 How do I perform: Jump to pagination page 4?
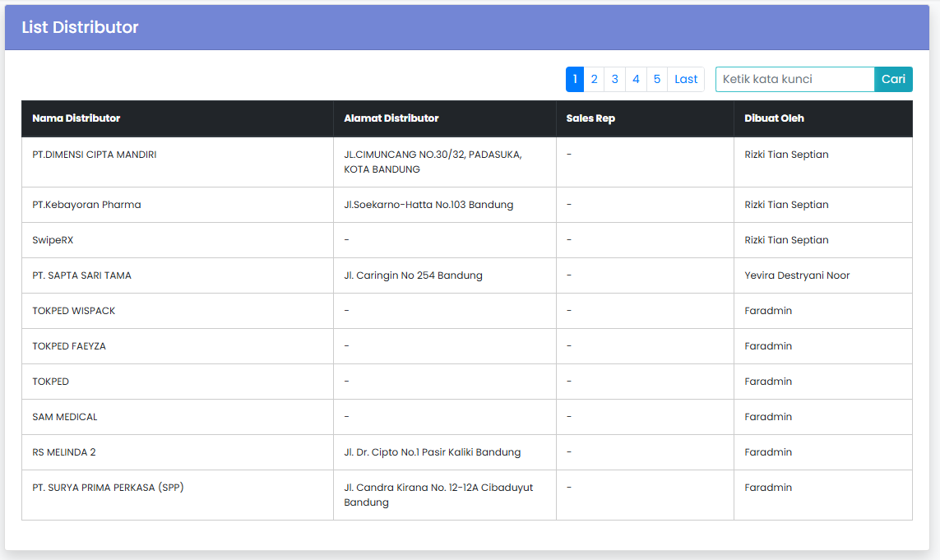point(636,79)
